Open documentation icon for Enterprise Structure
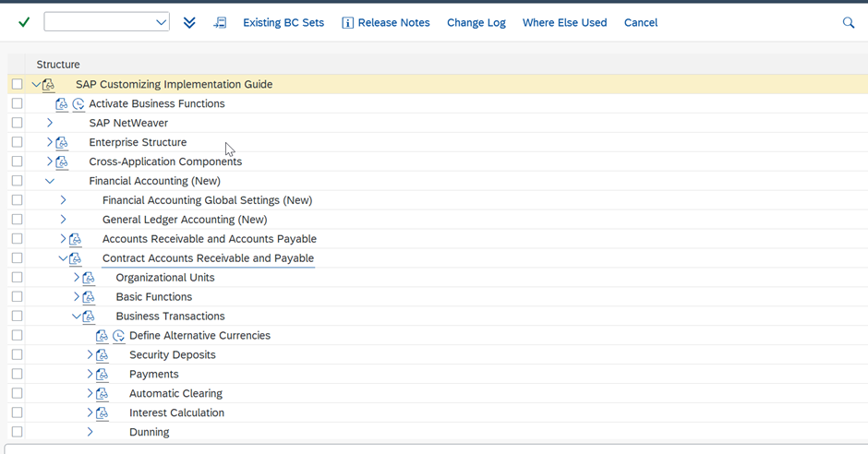The image size is (868, 454). 62,143
